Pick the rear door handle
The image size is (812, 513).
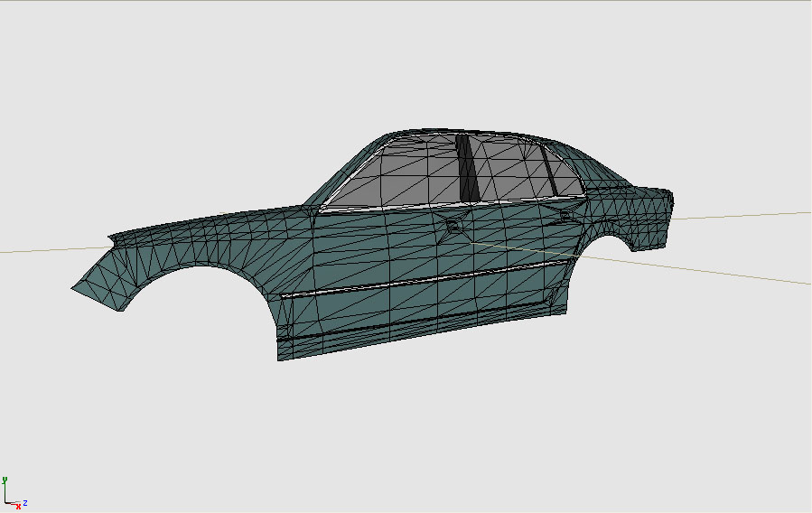coord(565,217)
